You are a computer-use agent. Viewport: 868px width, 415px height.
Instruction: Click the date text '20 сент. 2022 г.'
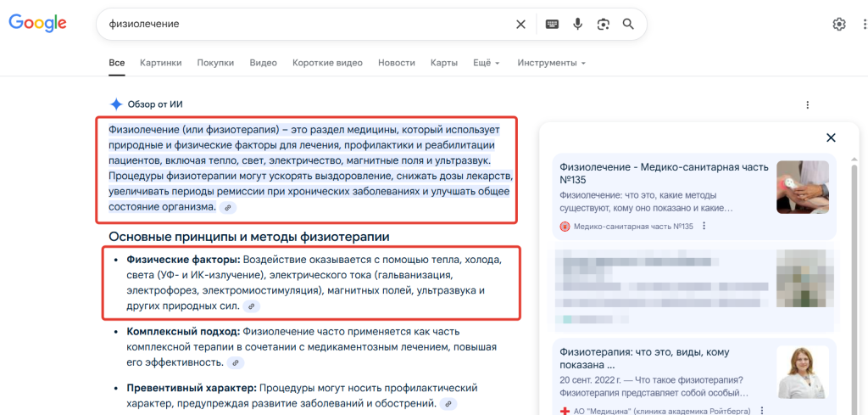pyautogui.click(x=590, y=382)
